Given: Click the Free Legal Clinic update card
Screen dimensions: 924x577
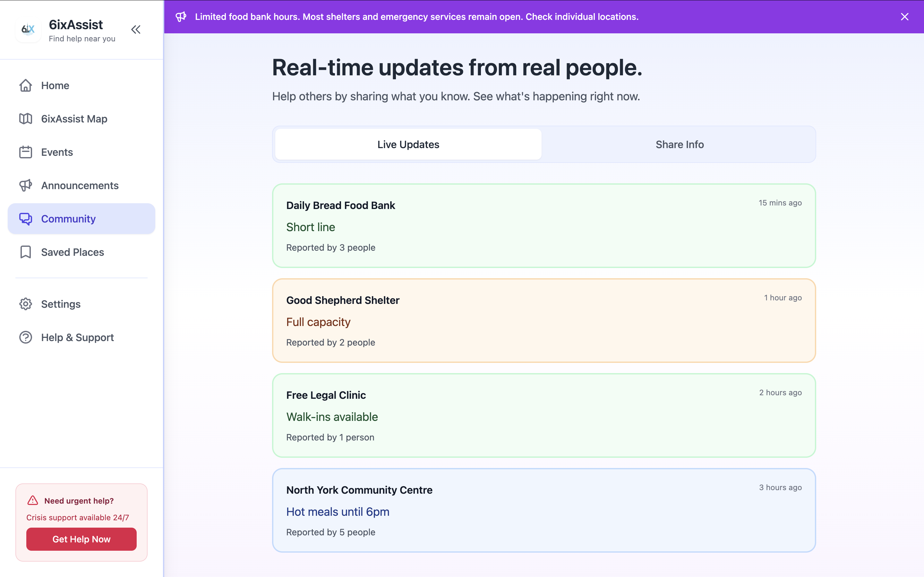Looking at the screenshot, I should click(544, 415).
